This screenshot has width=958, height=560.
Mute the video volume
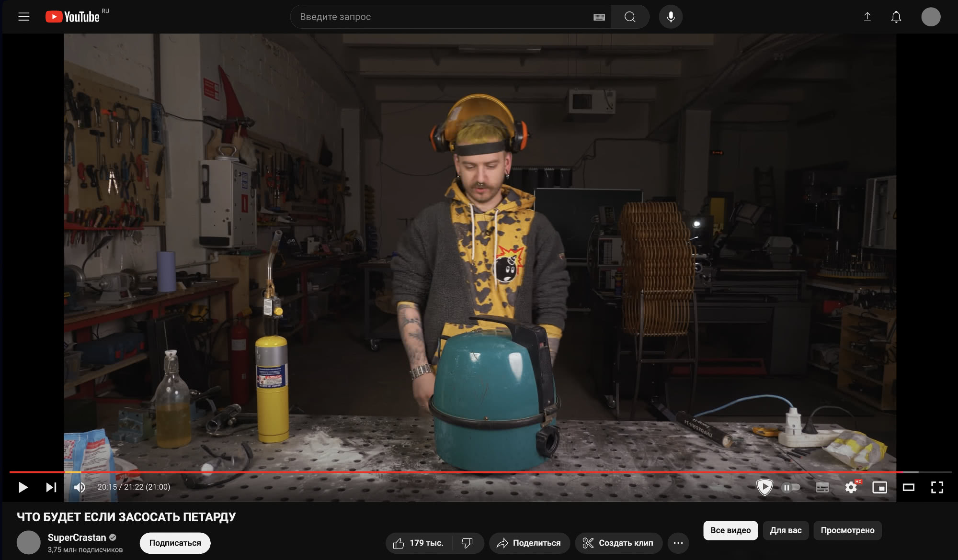pyautogui.click(x=80, y=487)
